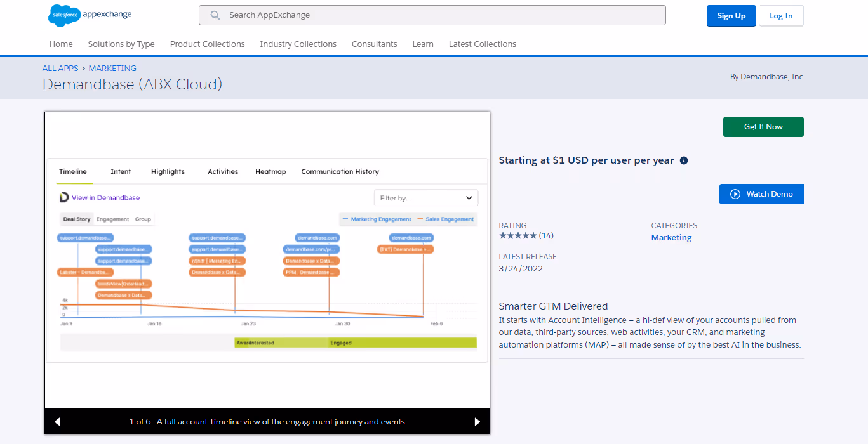Select the Highlights tab in the screenshot

[x=168, y=172]
